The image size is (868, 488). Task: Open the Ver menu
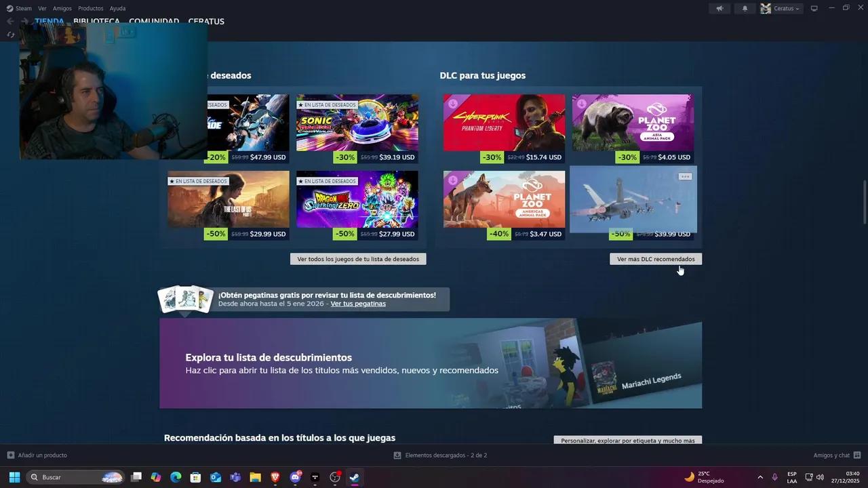[42, 8]
